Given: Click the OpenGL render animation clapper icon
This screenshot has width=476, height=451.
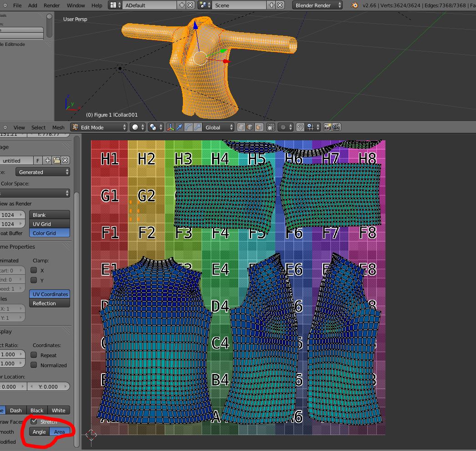Looking at the screenshot, I should point(336,128).
